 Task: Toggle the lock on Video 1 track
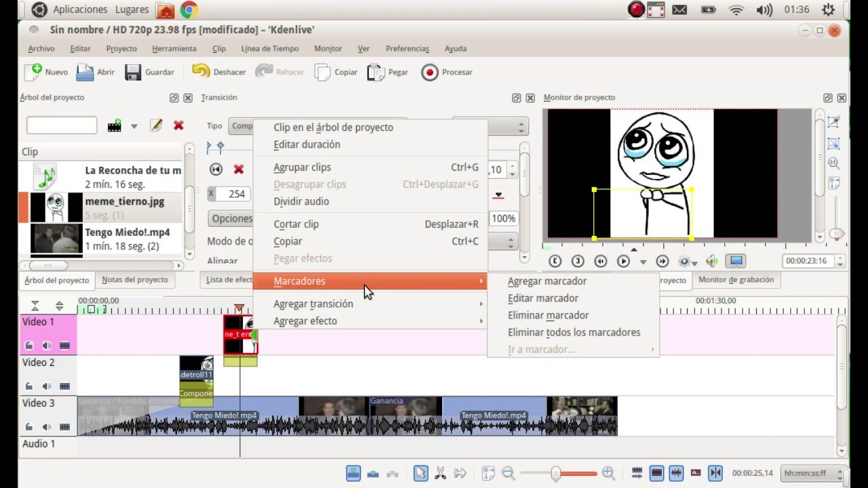(x=29, y=346)
